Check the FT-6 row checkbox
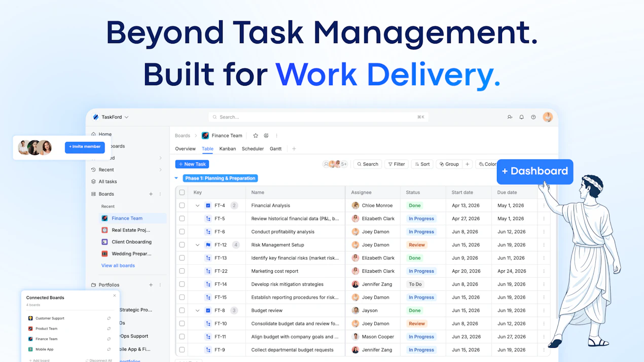This screenshot has height=362, width=644. click(x=182, y=232)
